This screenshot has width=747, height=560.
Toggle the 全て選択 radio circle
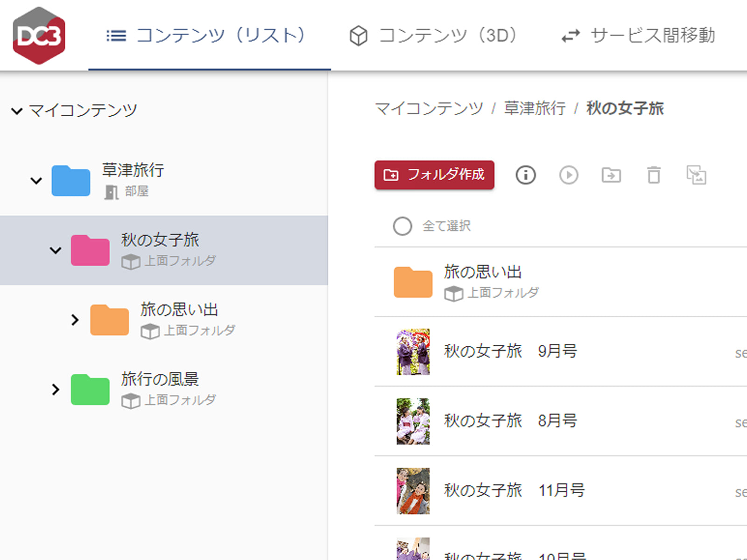tap(402, 226)
